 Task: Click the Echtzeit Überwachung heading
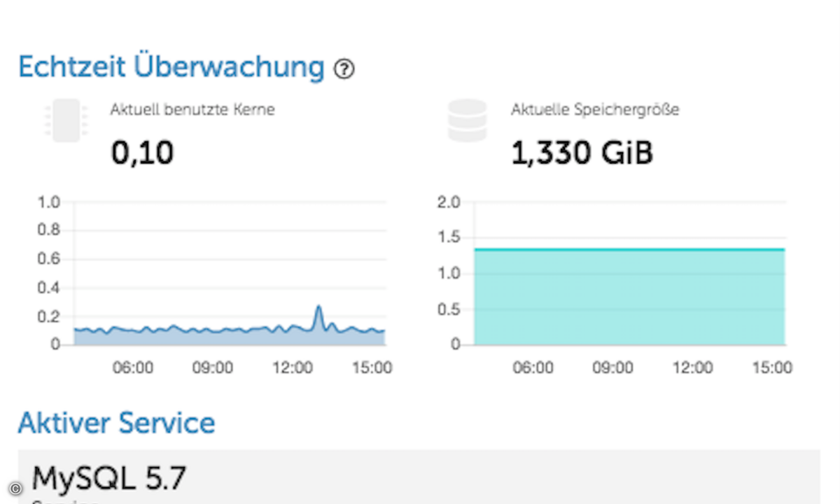coord(171,68)
